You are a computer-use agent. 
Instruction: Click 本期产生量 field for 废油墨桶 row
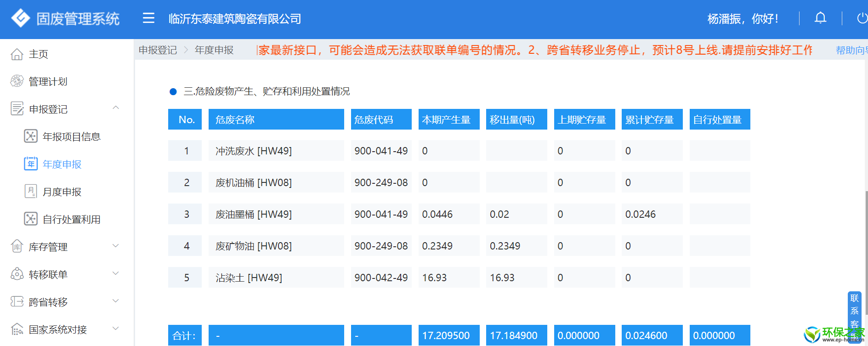pos(448,214)
